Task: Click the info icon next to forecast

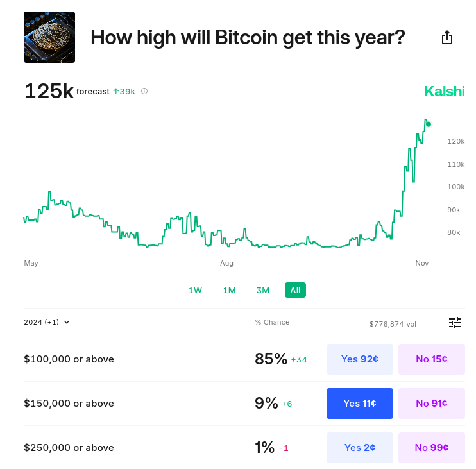Action: [144, 91]
